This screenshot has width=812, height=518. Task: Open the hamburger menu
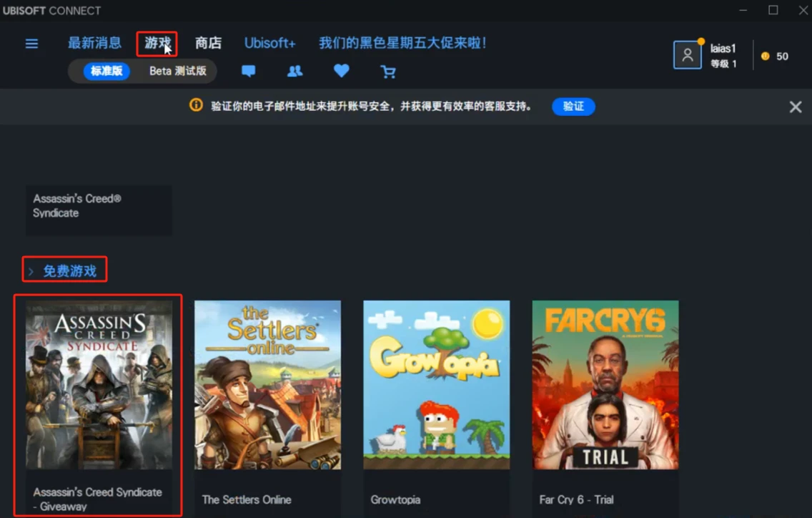31,44
